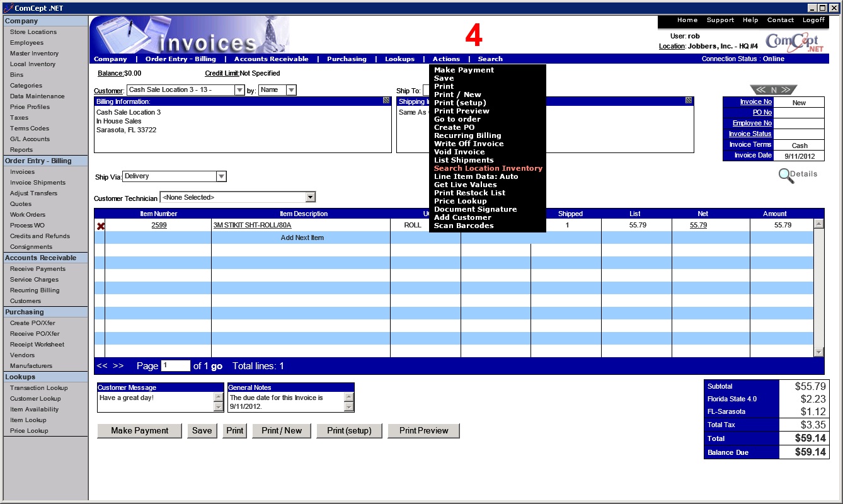The height and width of the screenshot is (504, 843).
Task: Select Scan Barcodes in Actions menu
Action: 464,226
